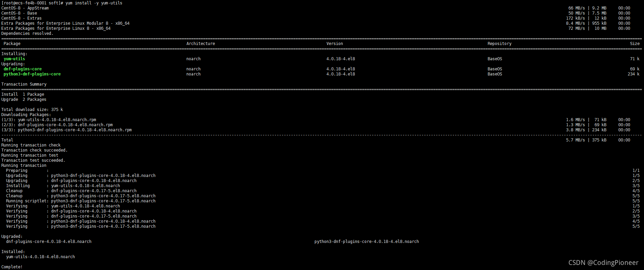Click 'Transaction test succeeded.' line

click(34, 160)
